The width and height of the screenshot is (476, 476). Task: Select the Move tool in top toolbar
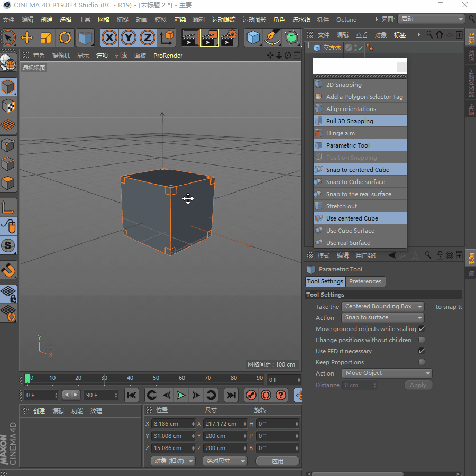coord(27,38)
